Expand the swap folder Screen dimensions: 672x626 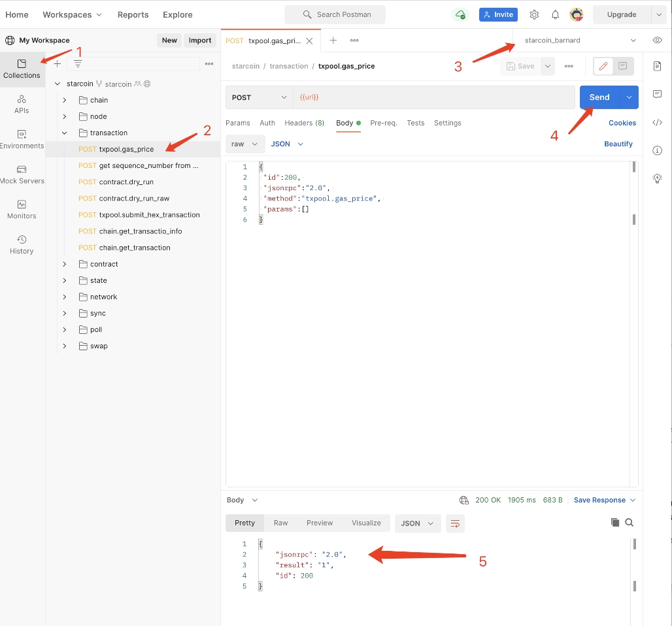pyautogui.click(x=64, y=346)
